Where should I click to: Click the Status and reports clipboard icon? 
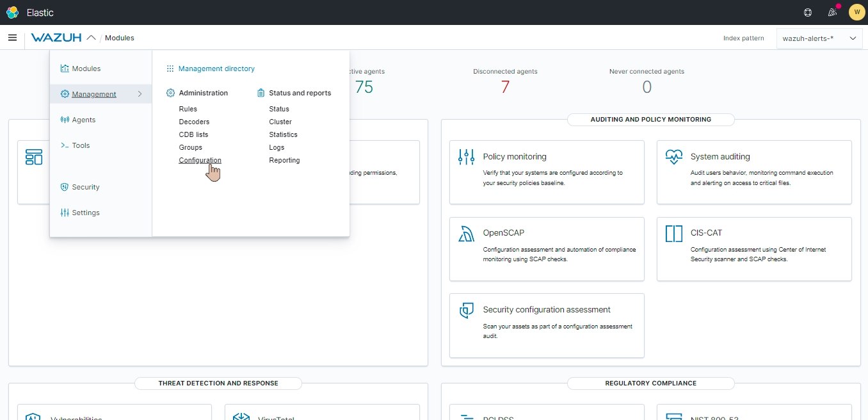pos(261,93)
